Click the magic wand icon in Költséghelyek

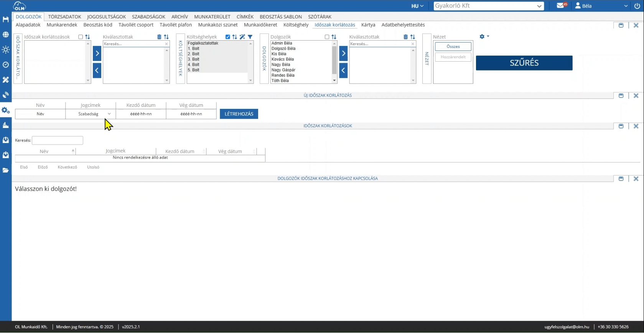click(242, 37)
